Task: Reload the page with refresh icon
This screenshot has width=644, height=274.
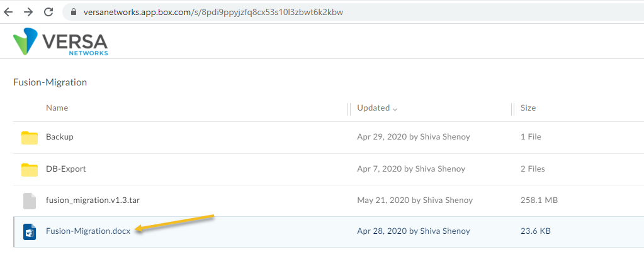Action: tap(49, 12)
